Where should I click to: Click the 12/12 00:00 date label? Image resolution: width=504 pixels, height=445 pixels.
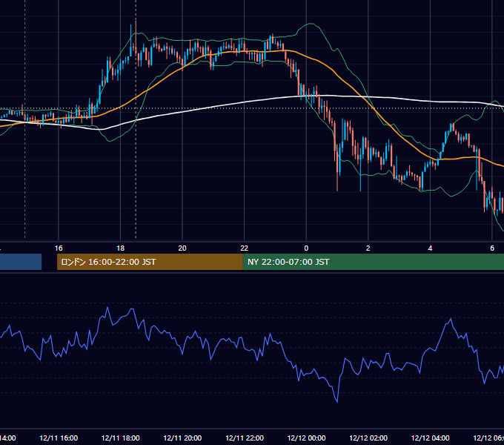(x=306, y=438)
